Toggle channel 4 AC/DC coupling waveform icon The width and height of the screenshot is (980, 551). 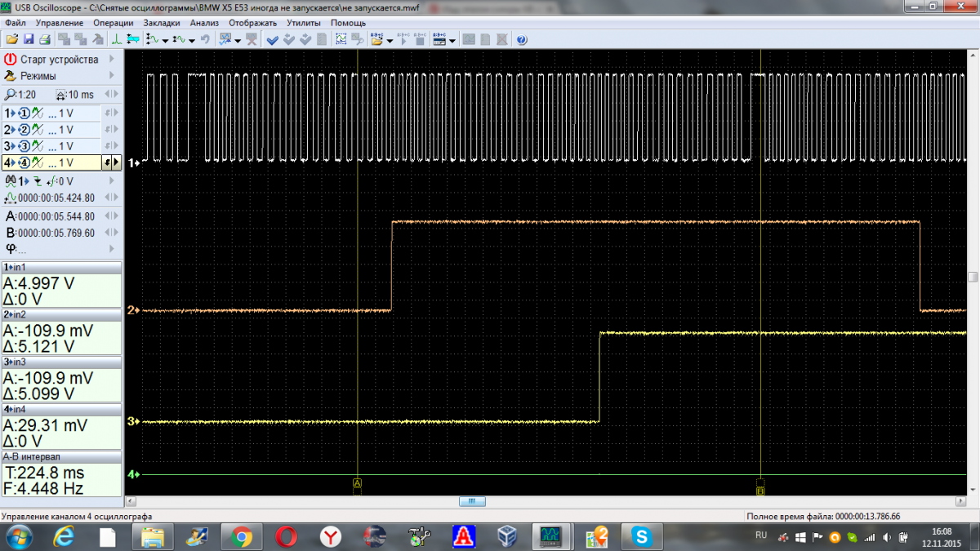(38, 162)
